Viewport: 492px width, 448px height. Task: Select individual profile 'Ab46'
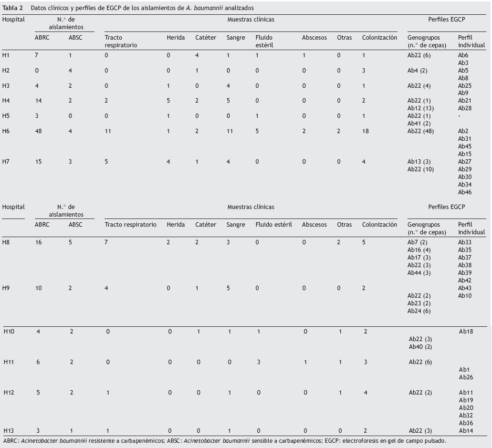[x=464, y=192]
